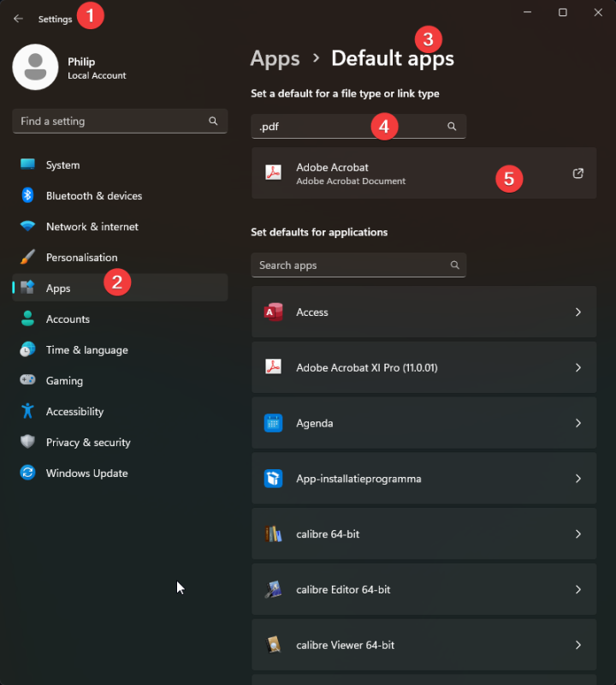Click the Bluetooth & devices icon
This screenshot has height=685, width=616.
tap(27, 196)
